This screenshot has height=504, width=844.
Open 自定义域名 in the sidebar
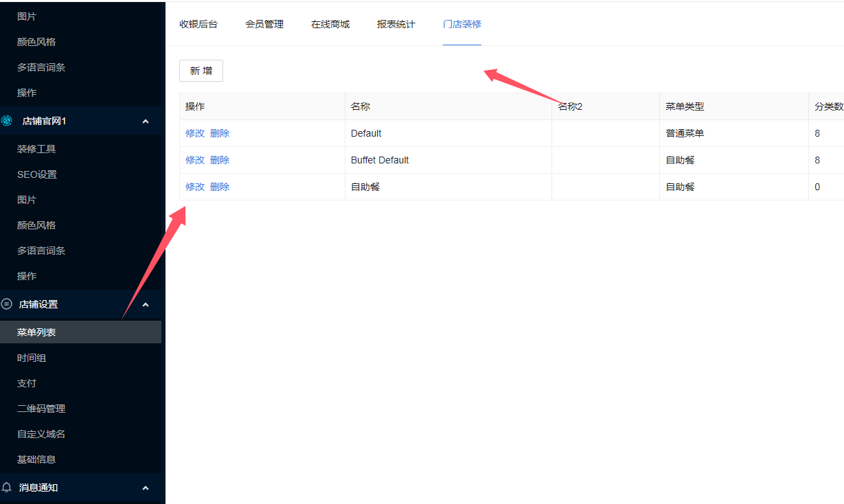41,434
